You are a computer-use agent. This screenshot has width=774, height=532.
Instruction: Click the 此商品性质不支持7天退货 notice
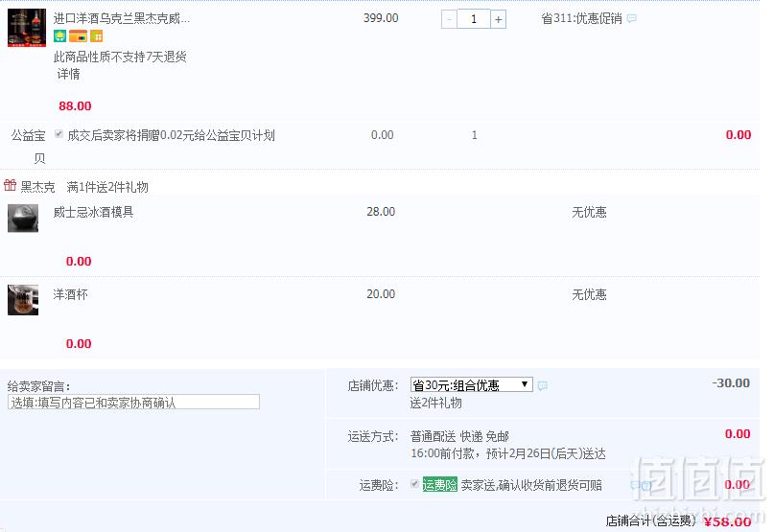(120, 57)
